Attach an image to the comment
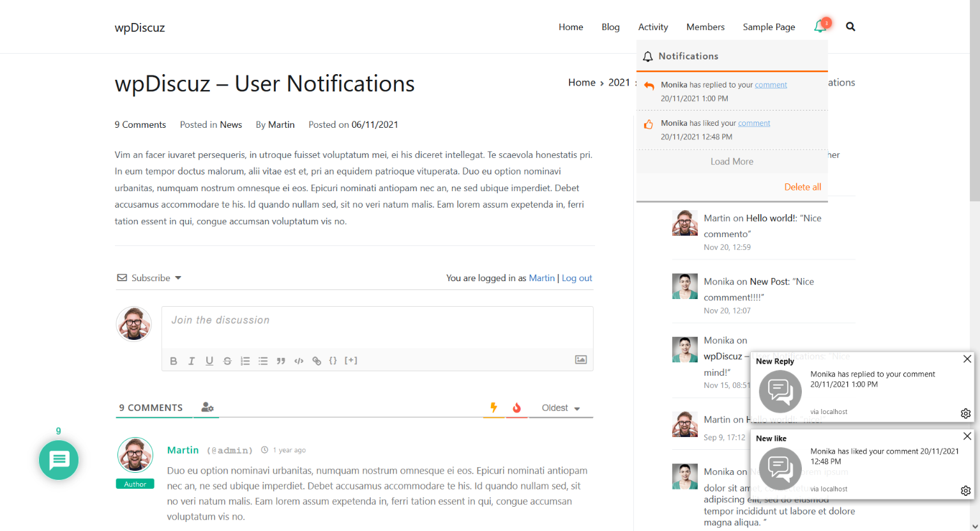 [x=580, y=360]
